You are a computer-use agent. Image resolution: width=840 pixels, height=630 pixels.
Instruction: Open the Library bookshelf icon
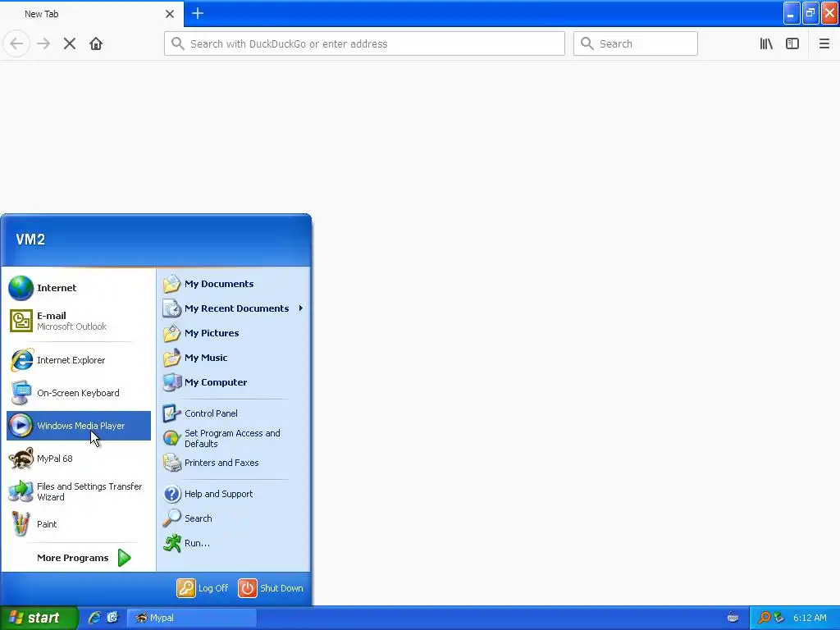tap(766, 43)
